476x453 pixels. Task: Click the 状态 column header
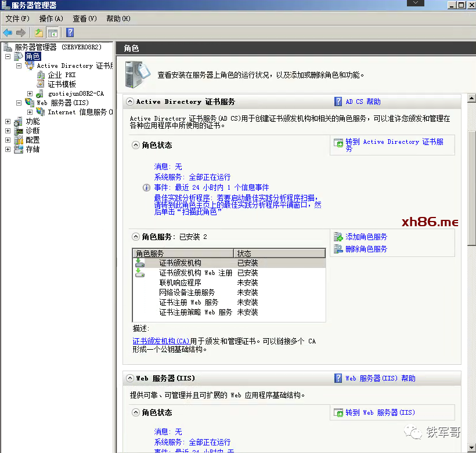(280, 253)
